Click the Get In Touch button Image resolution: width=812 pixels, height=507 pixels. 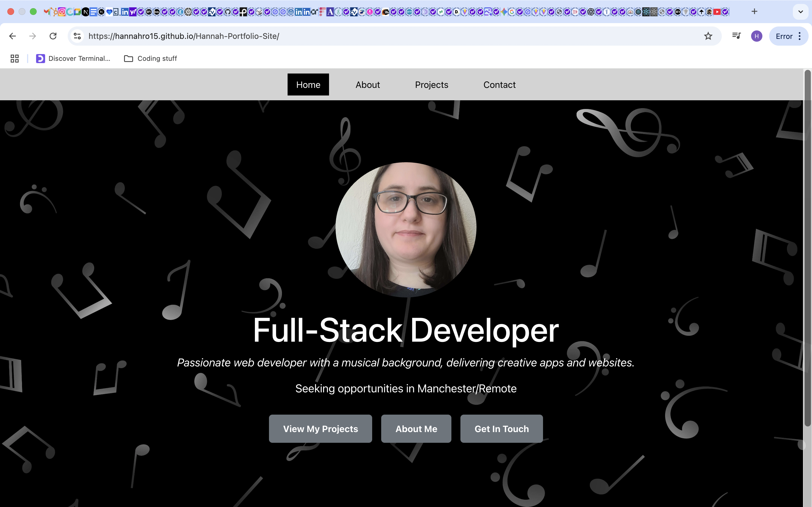tap(502, 429)
